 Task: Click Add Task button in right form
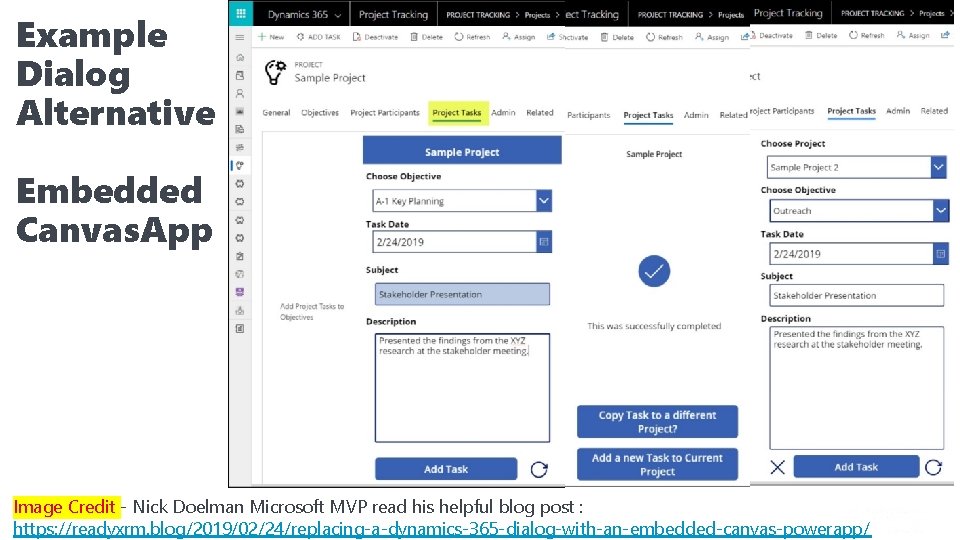(856, 467)
